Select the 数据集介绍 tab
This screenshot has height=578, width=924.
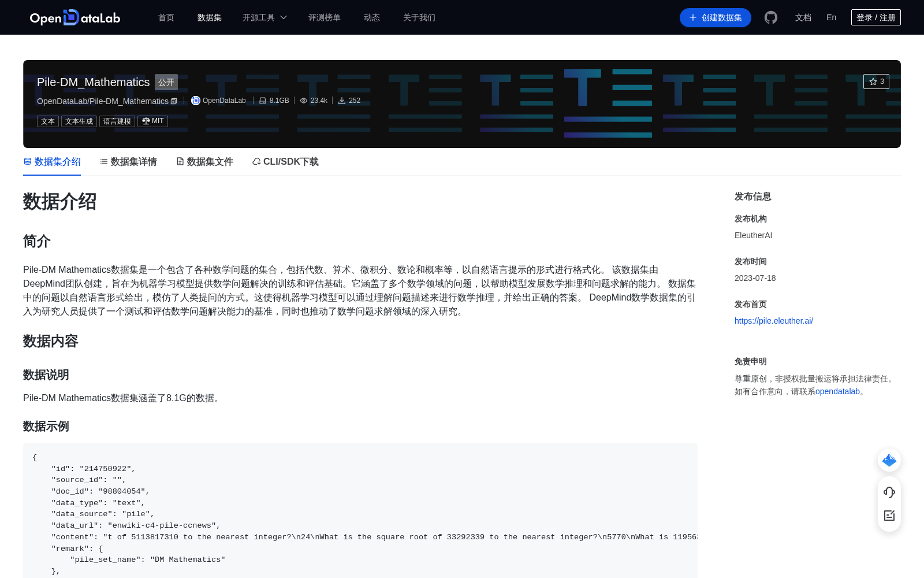click(52, 162)
